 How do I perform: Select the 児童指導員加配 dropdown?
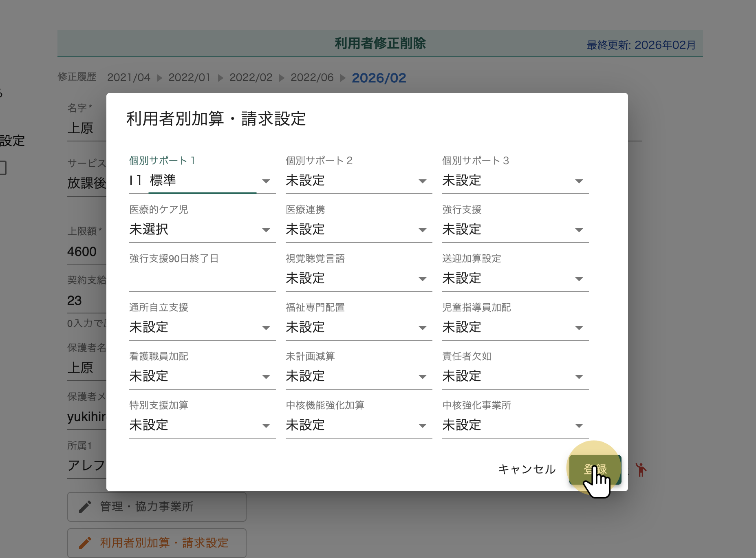pos(515,327)
